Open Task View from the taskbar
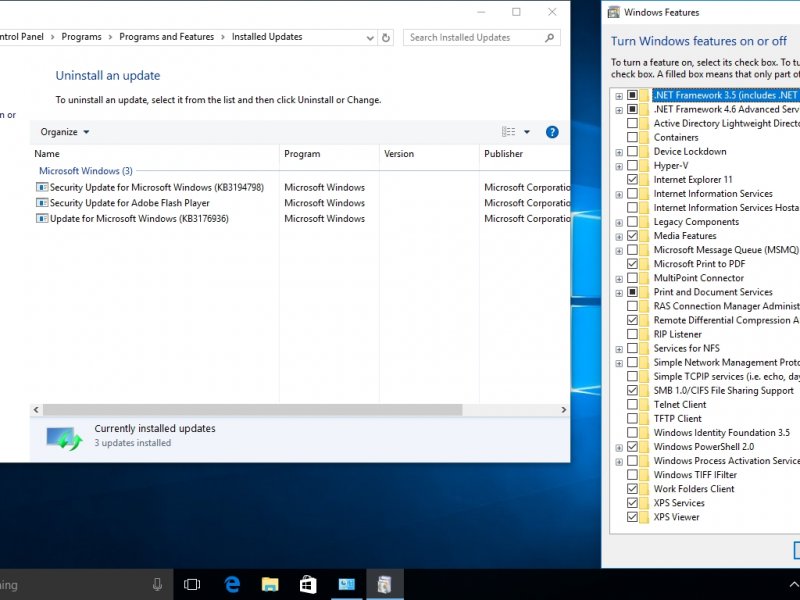This screenshot has width=800, height=600. pos(192,585)
